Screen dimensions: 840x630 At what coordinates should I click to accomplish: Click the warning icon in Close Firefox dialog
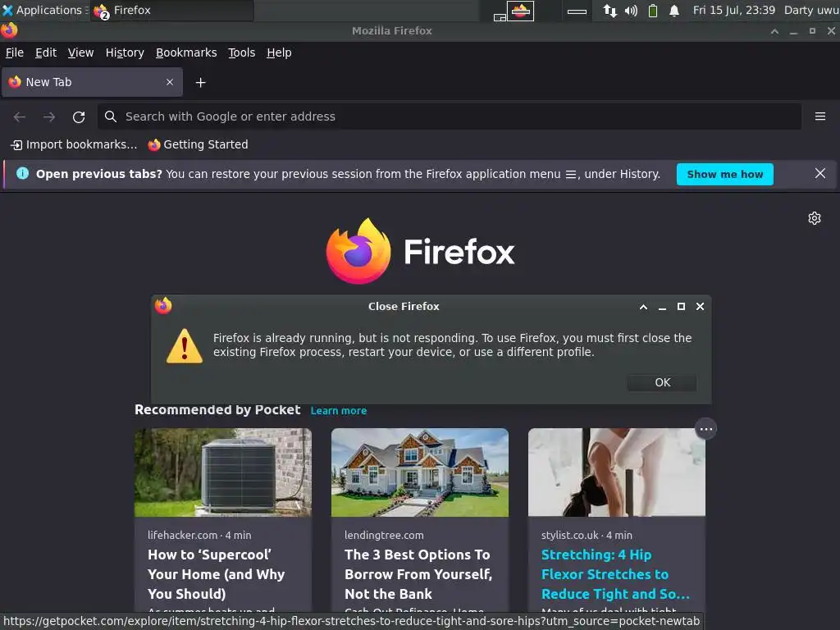click(185, 345)
